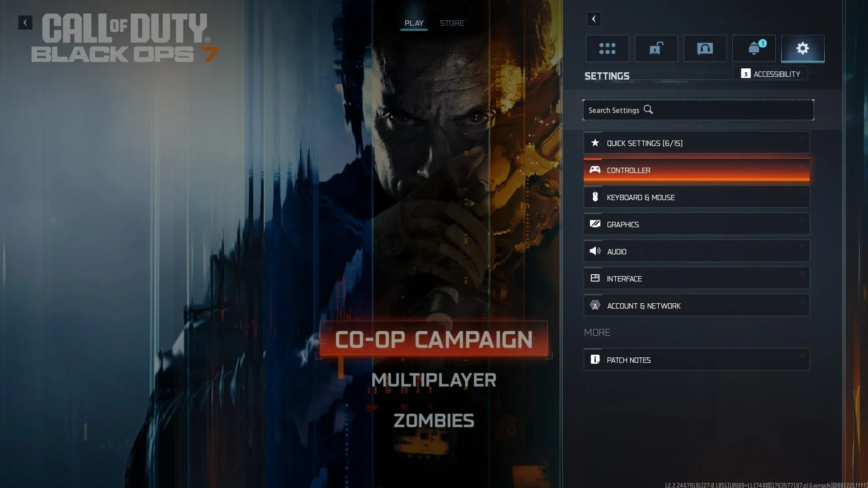Open Patch Notes
Image resolution: width=868 pixels, height=488 pixels.
point(628,360)
